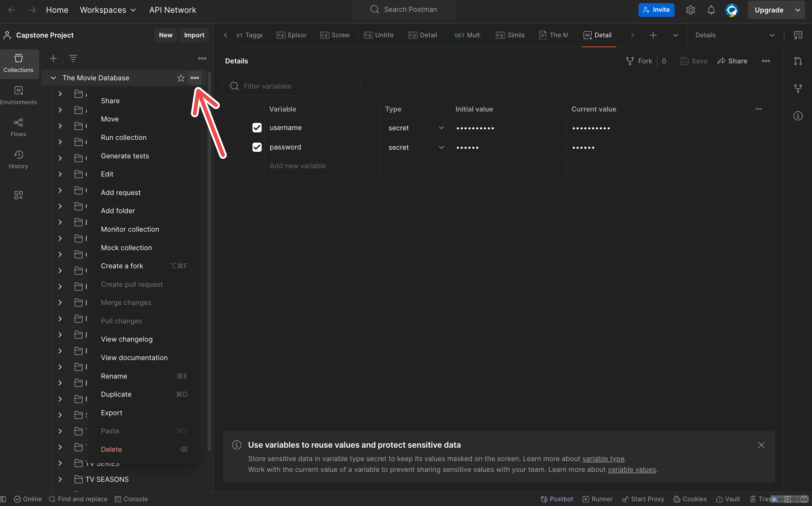Open the tab list dropdown chevron
The height and width of the screenshot is (506, 812).
(x=675, y=35)
